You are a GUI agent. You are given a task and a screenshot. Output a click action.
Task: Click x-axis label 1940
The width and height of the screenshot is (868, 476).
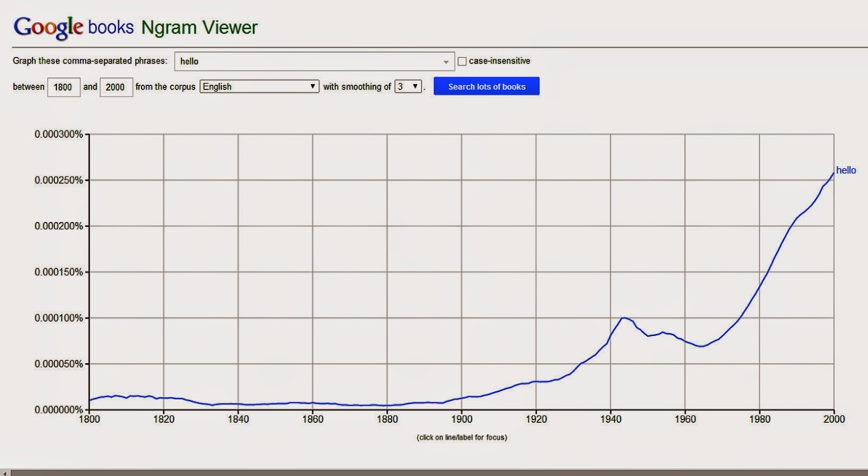point(611,419)
